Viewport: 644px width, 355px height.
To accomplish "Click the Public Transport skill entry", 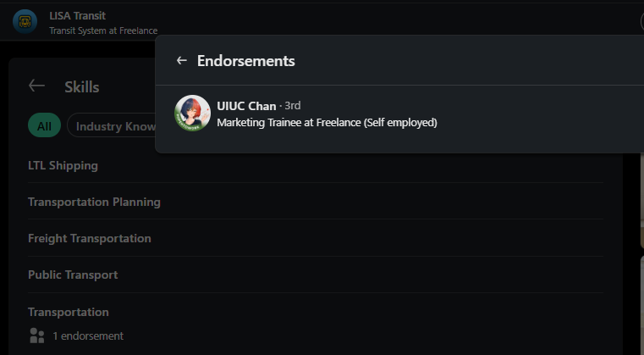I will click(73, 275).
